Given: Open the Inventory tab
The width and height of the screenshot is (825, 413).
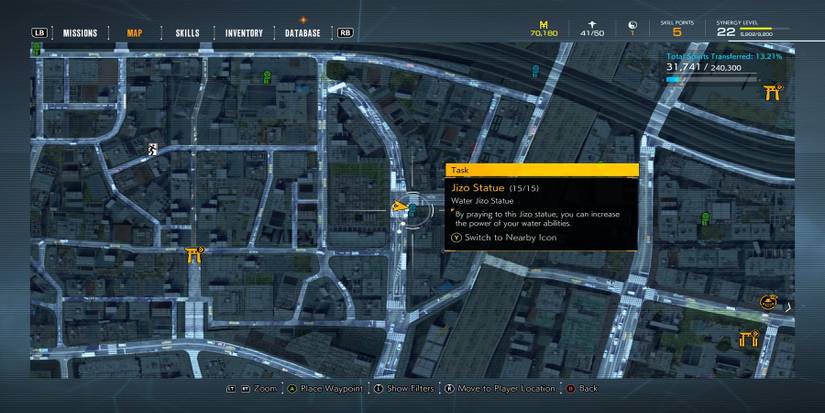Looking at the screenshot, I should 244,33.
